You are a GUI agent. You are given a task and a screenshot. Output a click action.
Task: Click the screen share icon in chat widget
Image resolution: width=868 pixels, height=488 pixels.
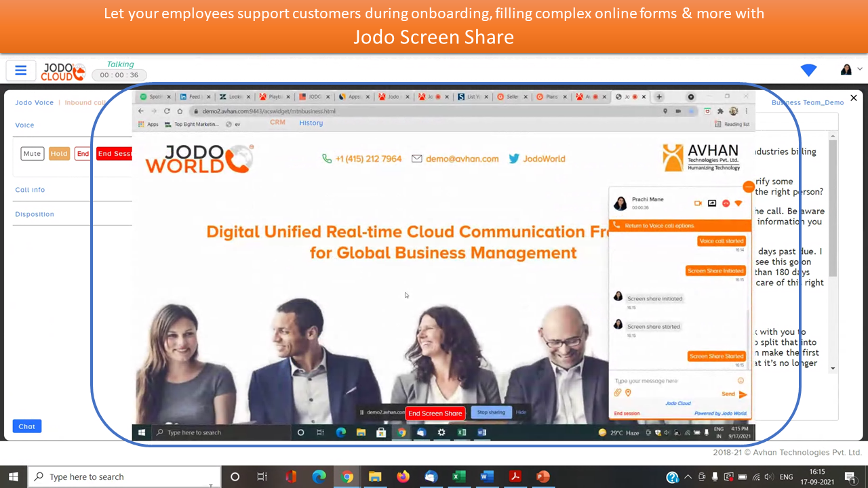(x=712, y=203)
